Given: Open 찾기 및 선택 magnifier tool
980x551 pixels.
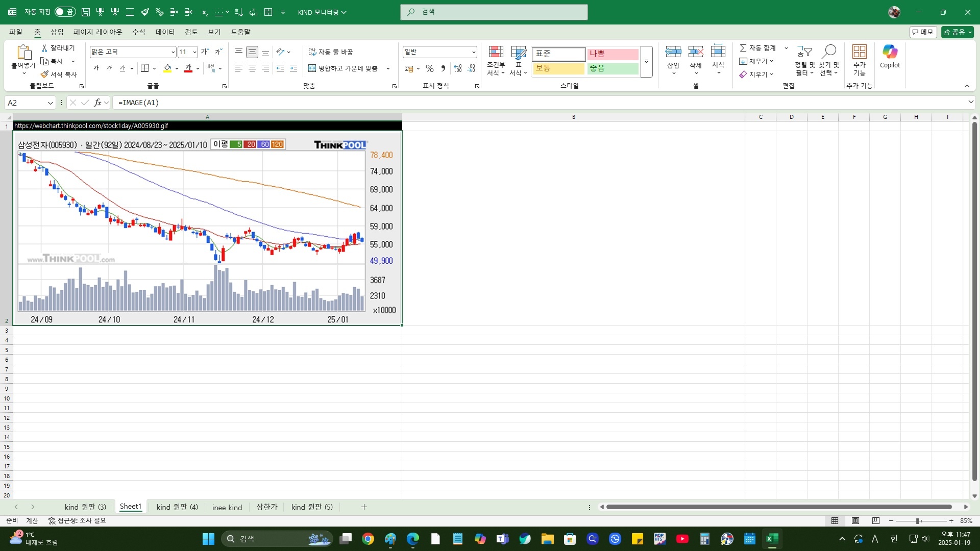Looking at the screenshot, I should (x=829, y=61).
